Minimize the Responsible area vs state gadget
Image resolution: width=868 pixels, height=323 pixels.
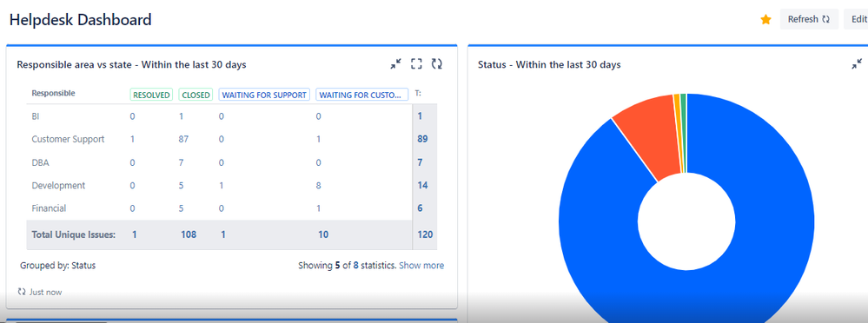coord(395,64)
